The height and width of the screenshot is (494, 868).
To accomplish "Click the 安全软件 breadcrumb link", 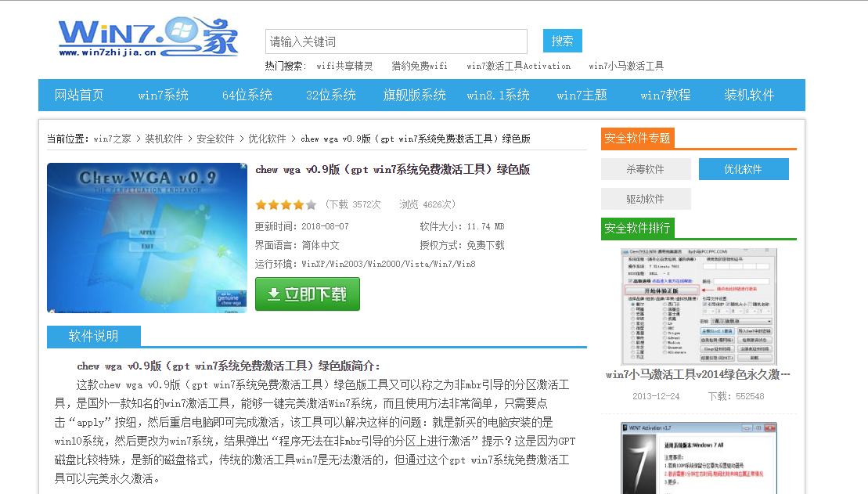I will coord(215,139).
